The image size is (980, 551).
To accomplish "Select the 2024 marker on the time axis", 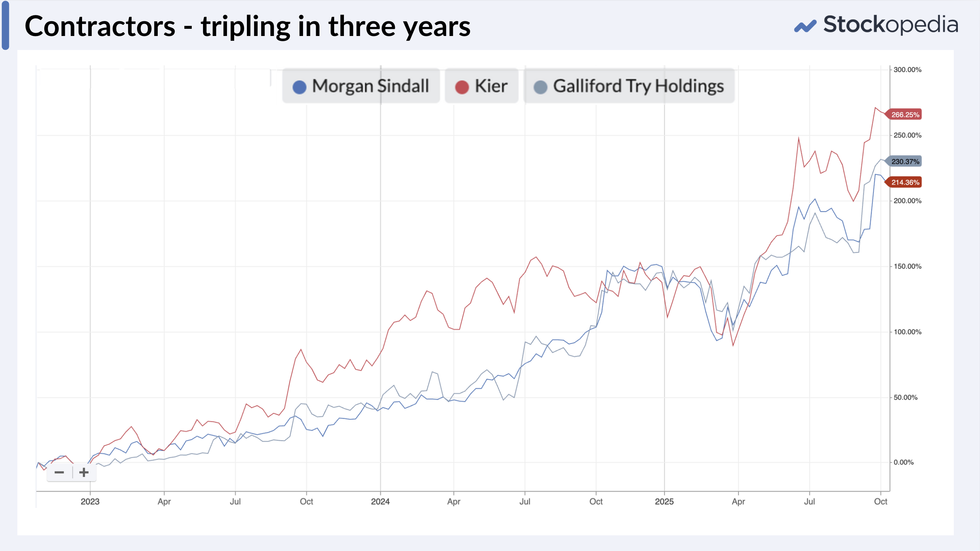I will pyautogui.click(x=380, y=502).
